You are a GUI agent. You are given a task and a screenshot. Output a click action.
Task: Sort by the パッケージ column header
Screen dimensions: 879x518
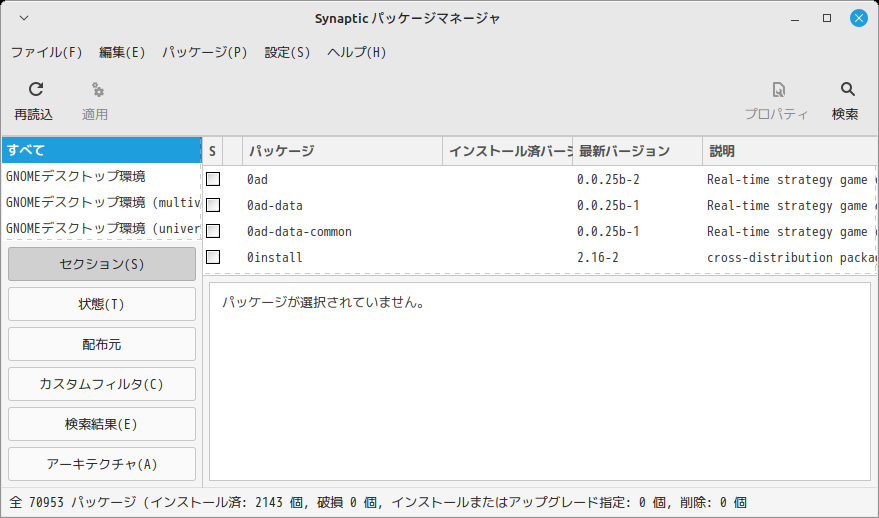click(343, 151)
